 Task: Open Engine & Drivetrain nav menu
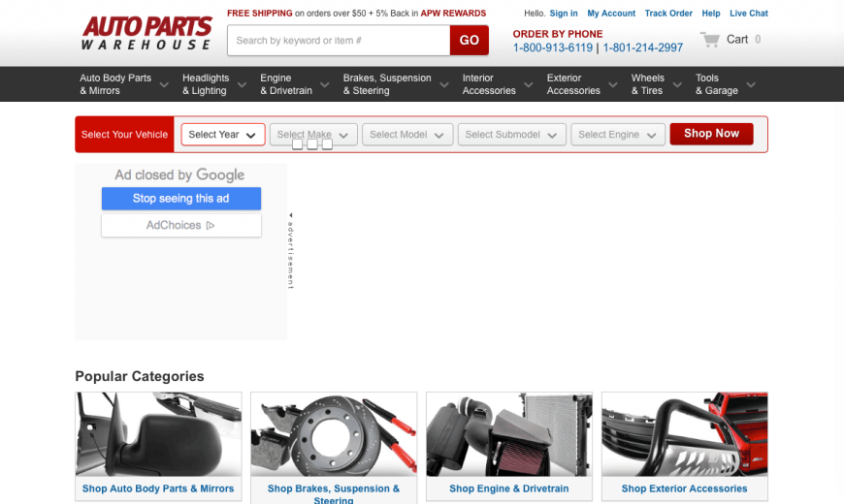click(286, 84)
